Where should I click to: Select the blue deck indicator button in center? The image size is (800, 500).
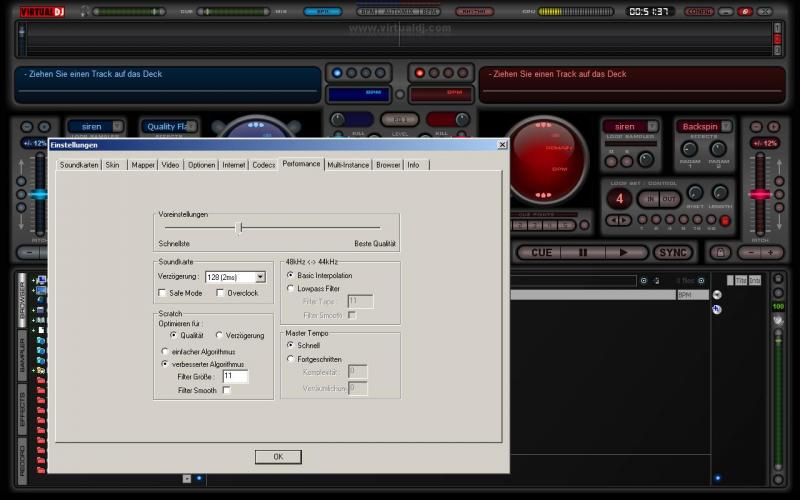(x=337, y=73)
